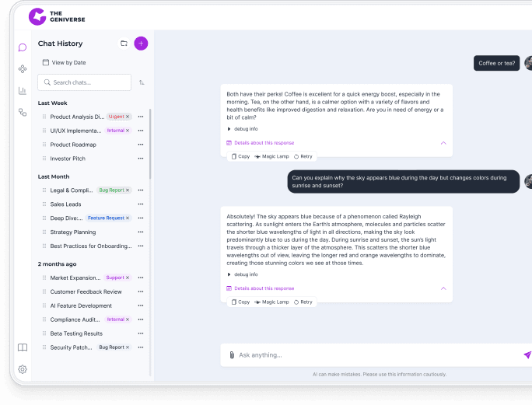This screenshot has height=405, width=532.
Task: Open three-dot menu for Investor Pitch
Action: (x=141, y=159)
